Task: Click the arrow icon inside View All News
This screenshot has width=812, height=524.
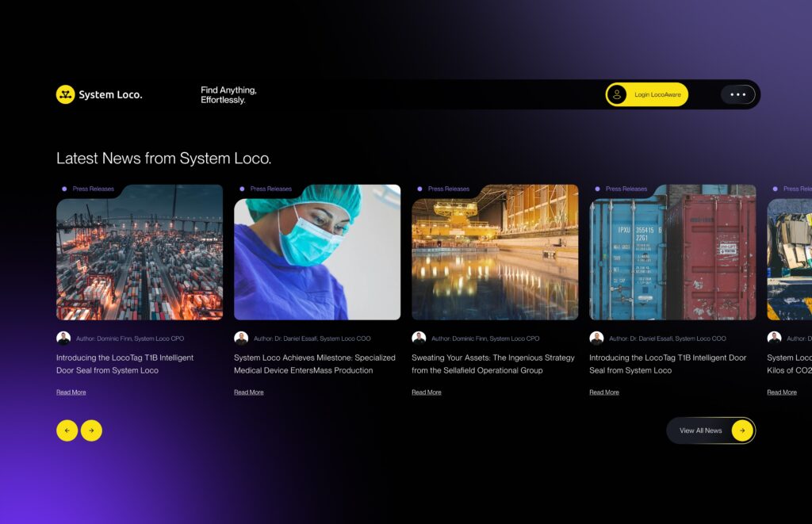Action: (741, 430)
